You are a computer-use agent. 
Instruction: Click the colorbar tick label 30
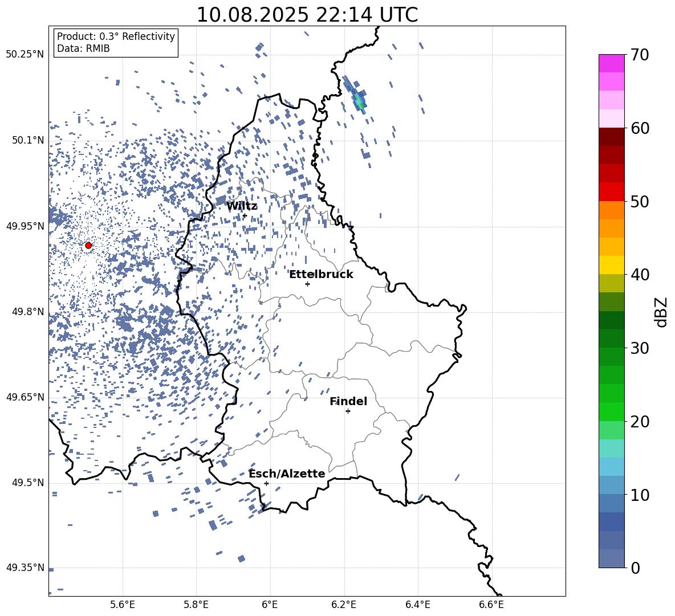coord(640,348)
